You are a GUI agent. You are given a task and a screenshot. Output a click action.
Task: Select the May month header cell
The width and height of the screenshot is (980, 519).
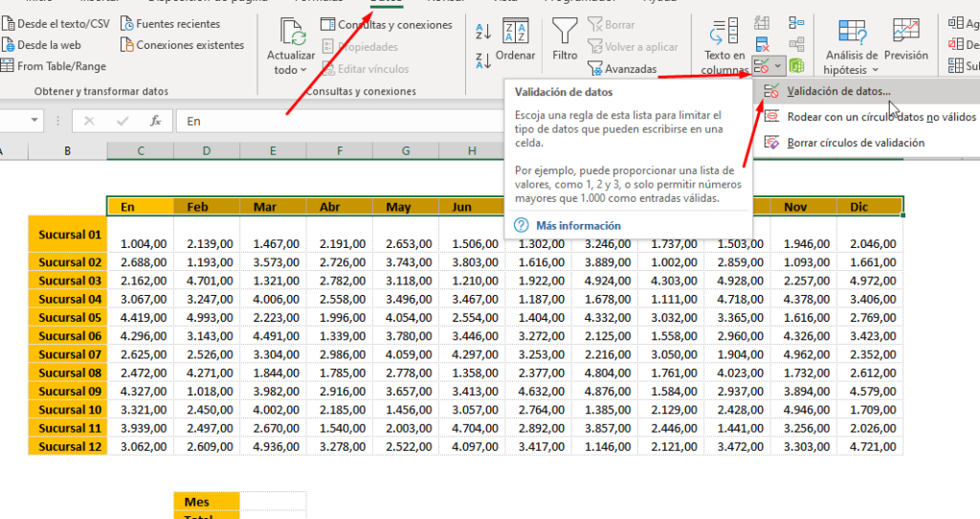point(406,206)
